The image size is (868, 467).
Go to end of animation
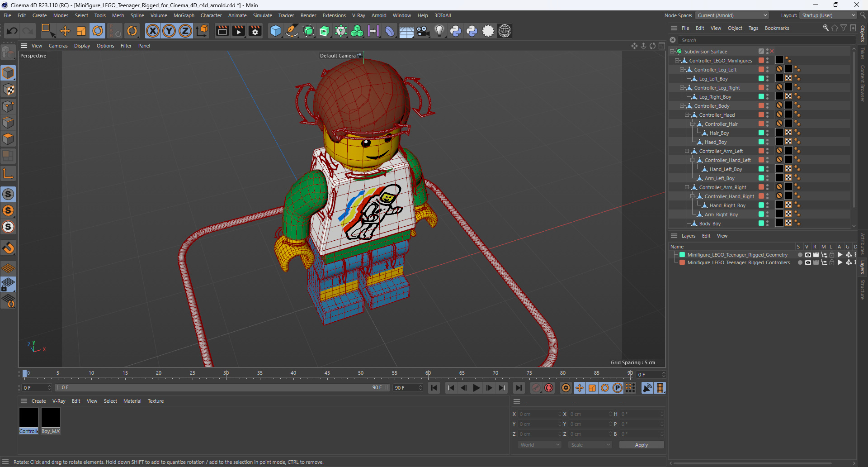(x=519, y=388)
